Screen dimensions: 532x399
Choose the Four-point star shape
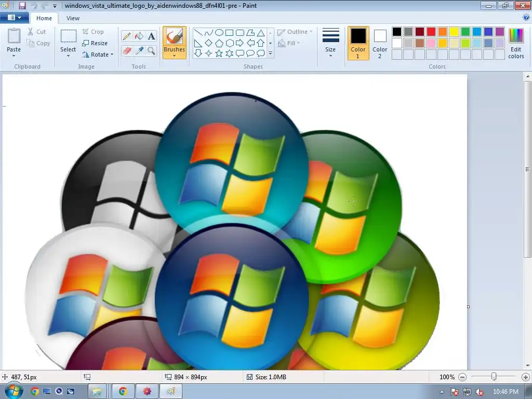pyautogui.click(x=209, y=54)
